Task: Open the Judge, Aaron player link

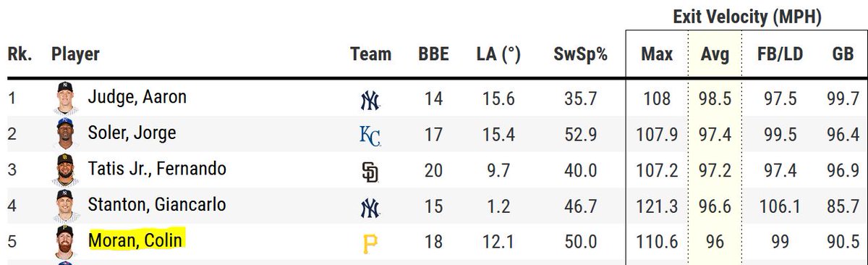Action: click(x=137, y=97)
